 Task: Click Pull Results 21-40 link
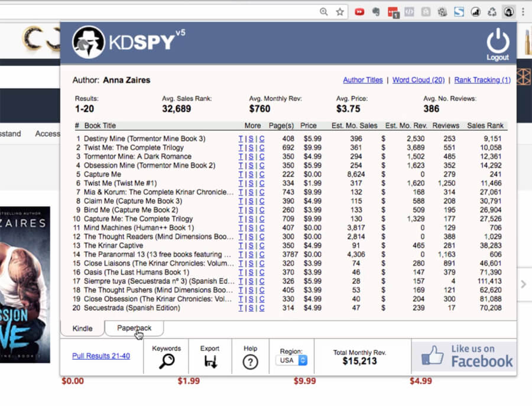[x=100, y=356]
